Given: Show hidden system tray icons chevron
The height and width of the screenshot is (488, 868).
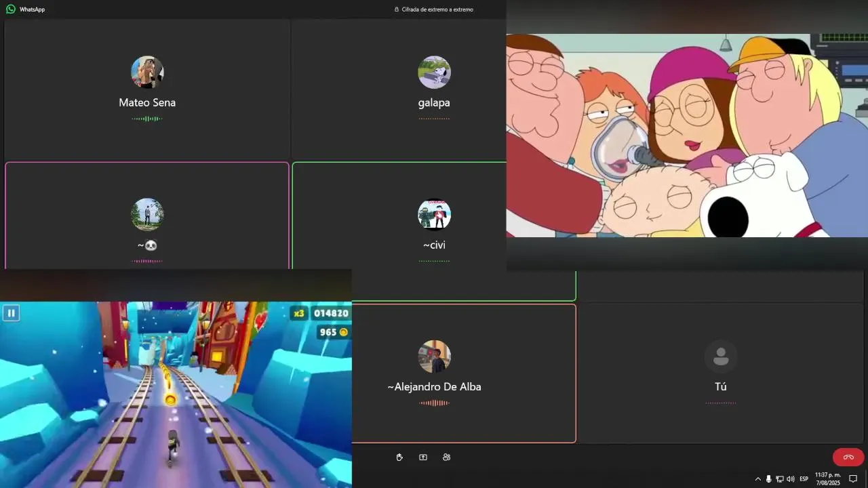Looking at the screenshot, I should tap(758, 479).
